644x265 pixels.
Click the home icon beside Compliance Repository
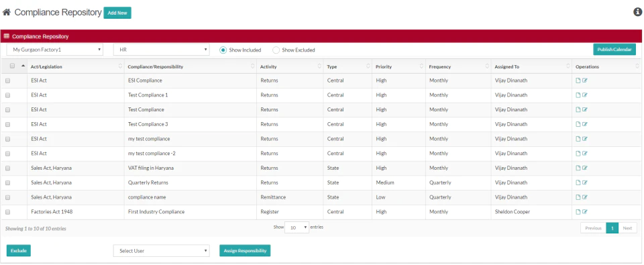pos(6,13)
